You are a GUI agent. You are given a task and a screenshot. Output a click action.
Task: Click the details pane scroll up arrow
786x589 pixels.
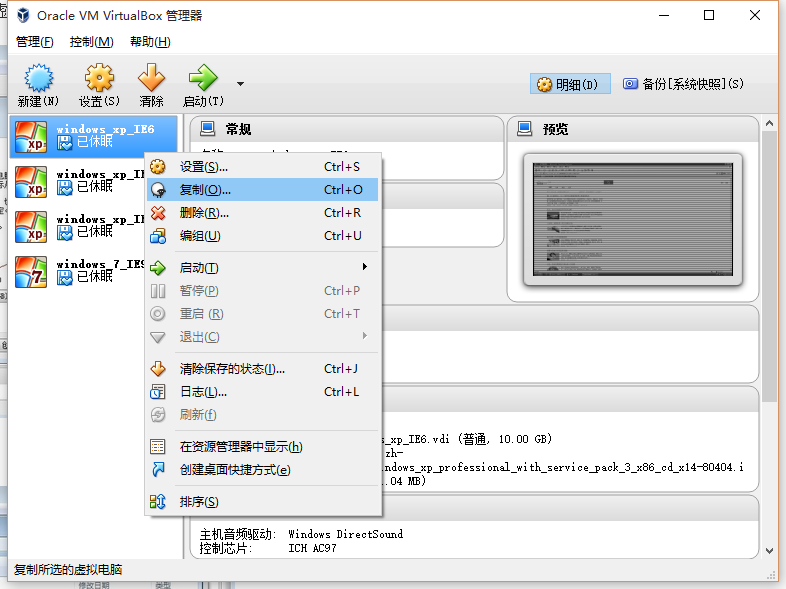pos(769,123)
